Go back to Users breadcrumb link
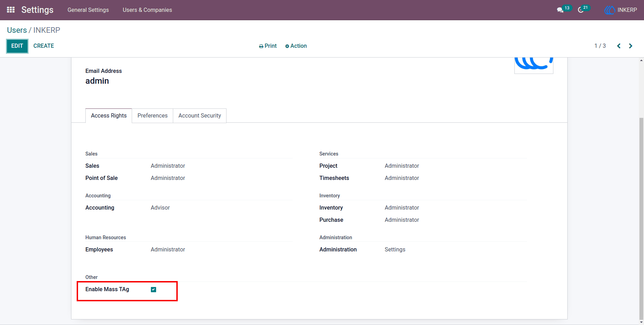644x325 pixels. click(x=17, y=30)
